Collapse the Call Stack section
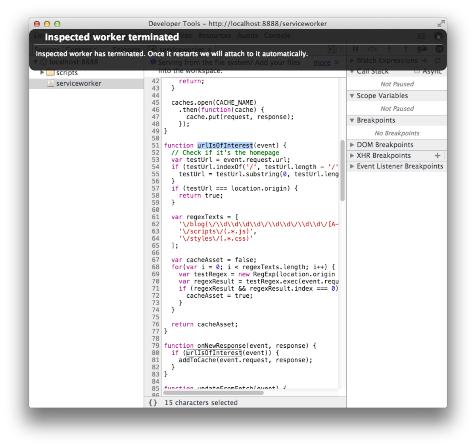Viewport: 476px width, 448px height. click(352, 71)
